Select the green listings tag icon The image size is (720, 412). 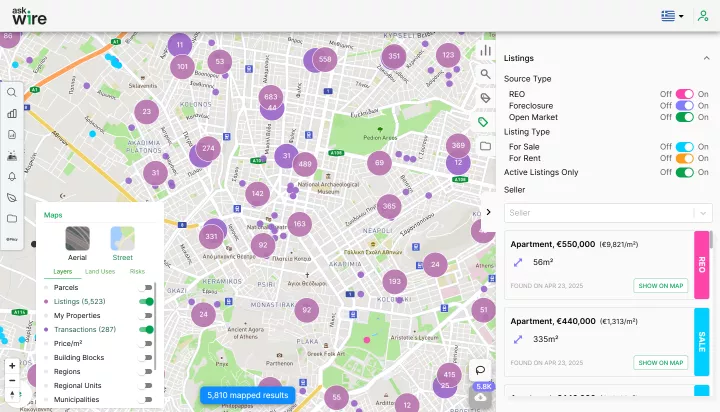(x=486, y=122)
